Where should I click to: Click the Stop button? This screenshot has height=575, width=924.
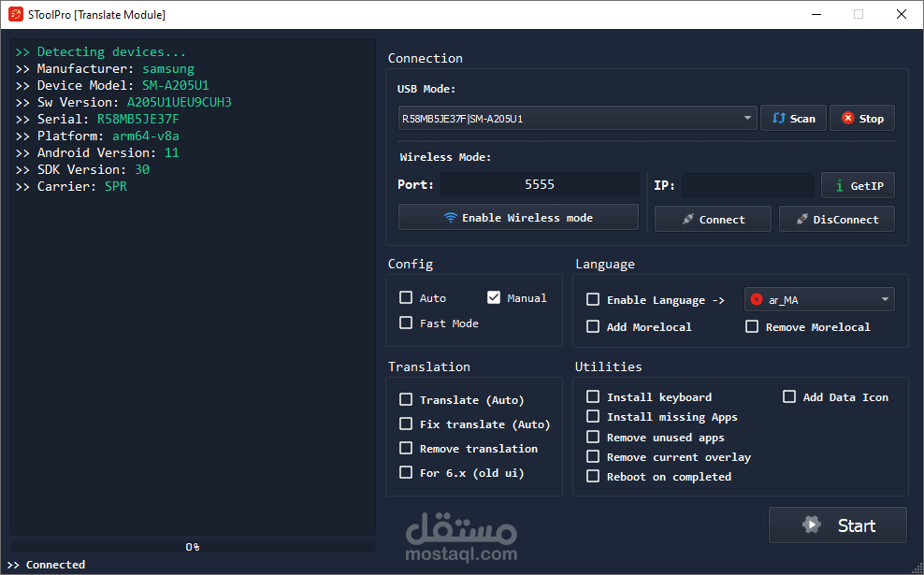click(862, 119)
